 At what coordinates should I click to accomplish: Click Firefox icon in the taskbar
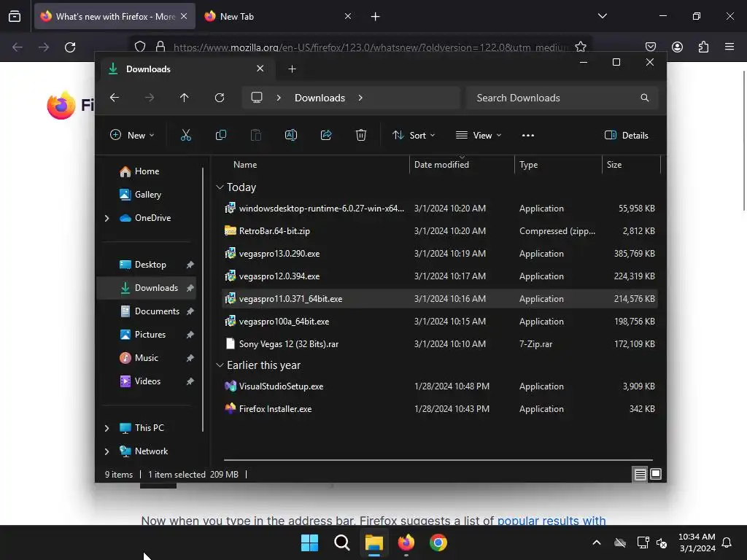[406, 542]
